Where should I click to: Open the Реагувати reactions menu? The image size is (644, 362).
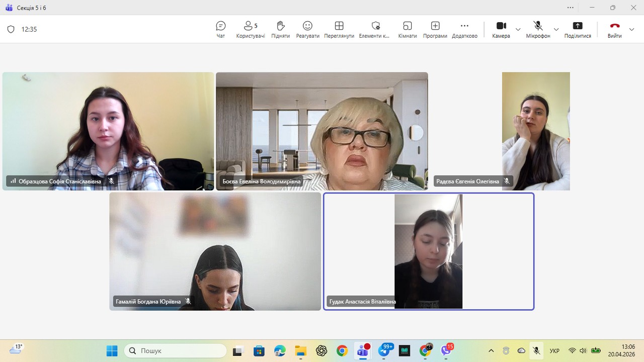pos(307,29)
